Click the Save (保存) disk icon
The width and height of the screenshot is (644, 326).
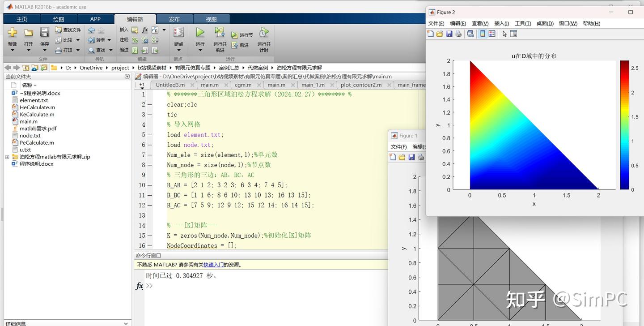(44, 32)
